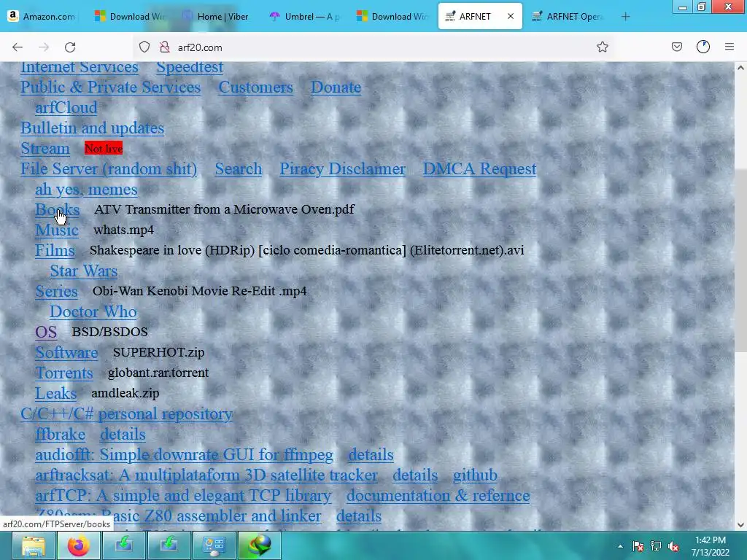Open arfCloud link
Screen dimensions: 747x560
coord(66,108)
